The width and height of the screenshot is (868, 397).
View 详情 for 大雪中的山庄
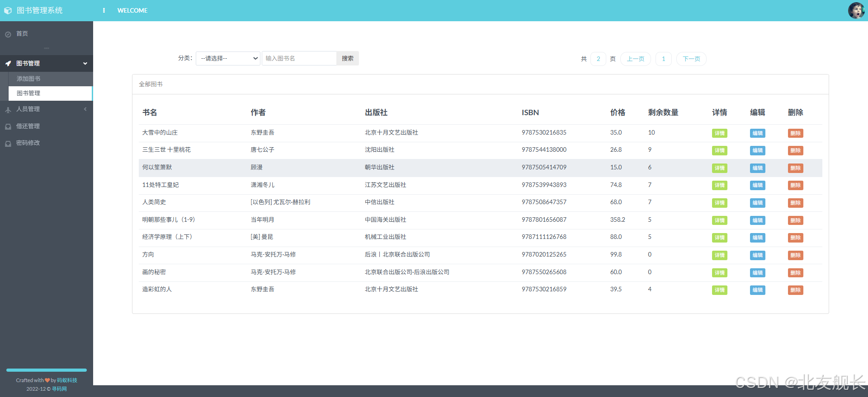(720, 133)
